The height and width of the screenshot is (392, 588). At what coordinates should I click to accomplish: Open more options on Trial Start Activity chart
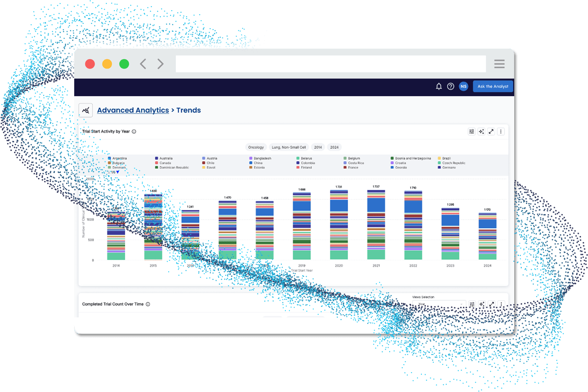pos(501,132)
